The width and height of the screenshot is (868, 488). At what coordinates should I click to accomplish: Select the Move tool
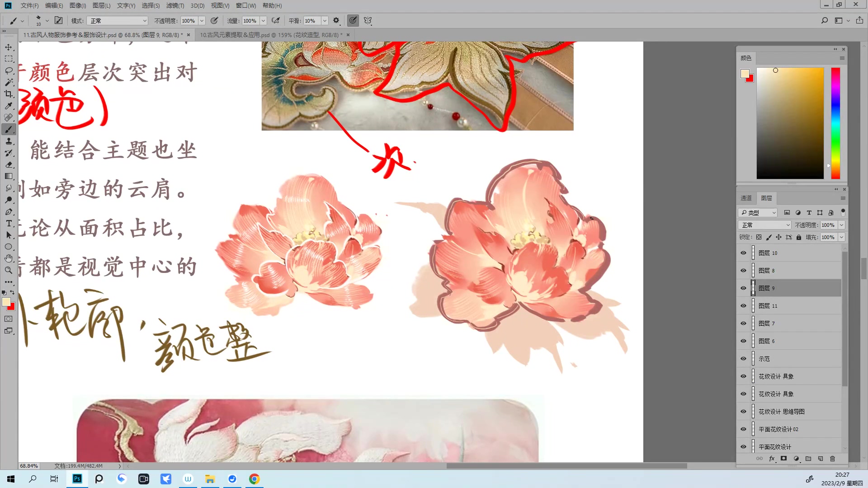click(9, 47)
